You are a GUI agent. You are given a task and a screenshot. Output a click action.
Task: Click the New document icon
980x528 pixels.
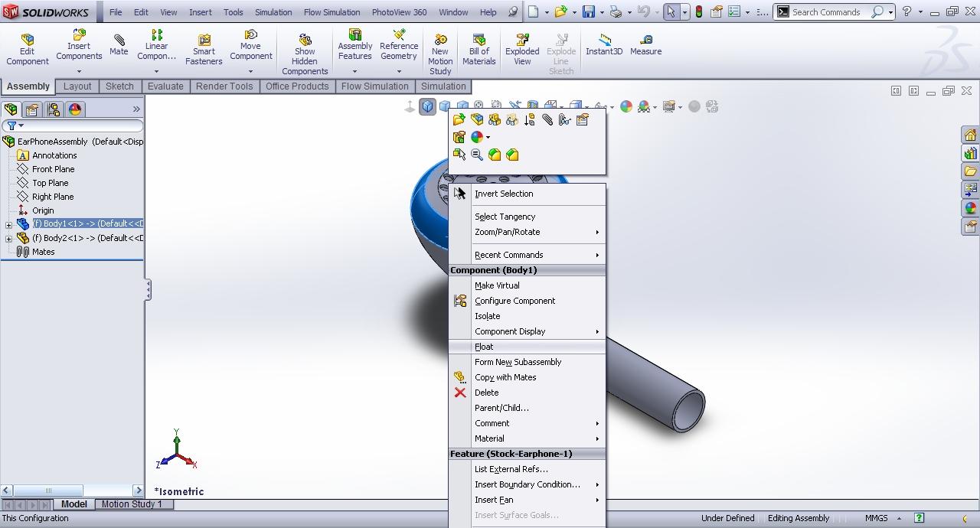tap(534, 11)
